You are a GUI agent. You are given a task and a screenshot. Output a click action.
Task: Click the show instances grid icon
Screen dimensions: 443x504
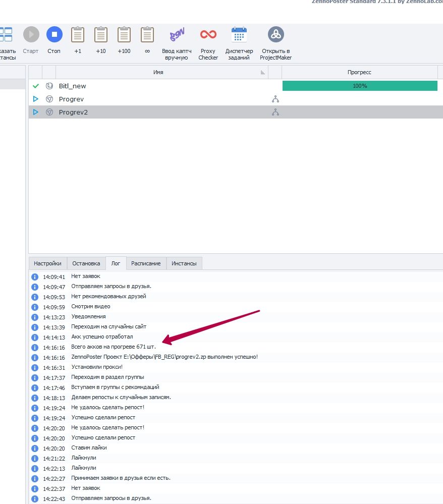pyautogui.click(x=6, y=34)
